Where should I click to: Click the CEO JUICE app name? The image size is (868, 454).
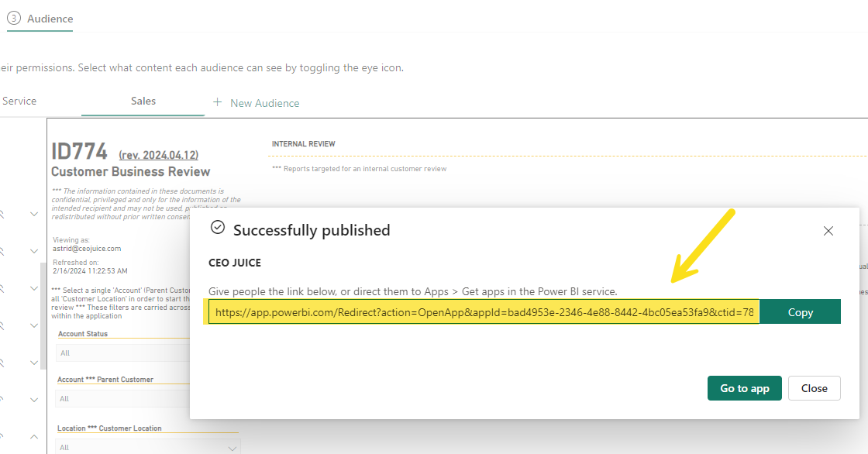[235, 263]
